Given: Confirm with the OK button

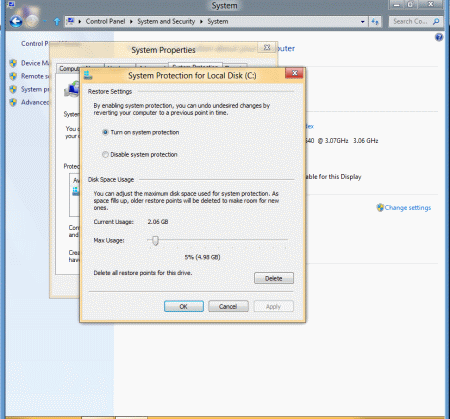Looking at the screenshot, I should [x=184, y=306].
